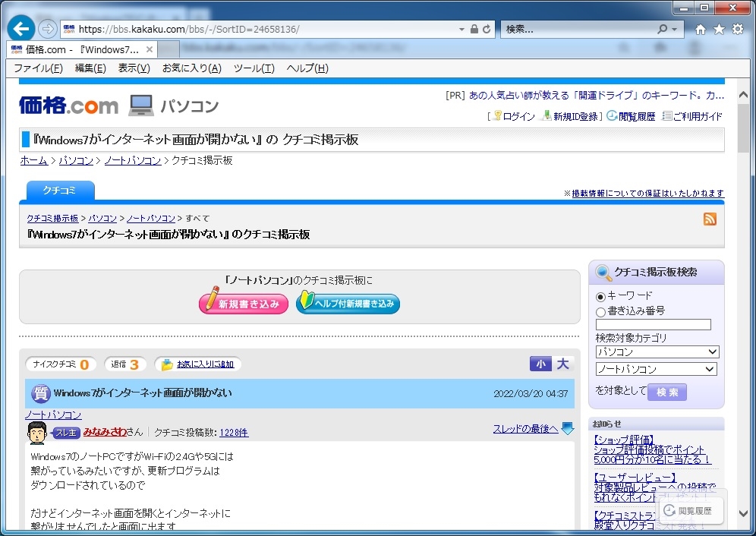
Task: Open the 表示(V) menu
Action: [x=134, y=68]
